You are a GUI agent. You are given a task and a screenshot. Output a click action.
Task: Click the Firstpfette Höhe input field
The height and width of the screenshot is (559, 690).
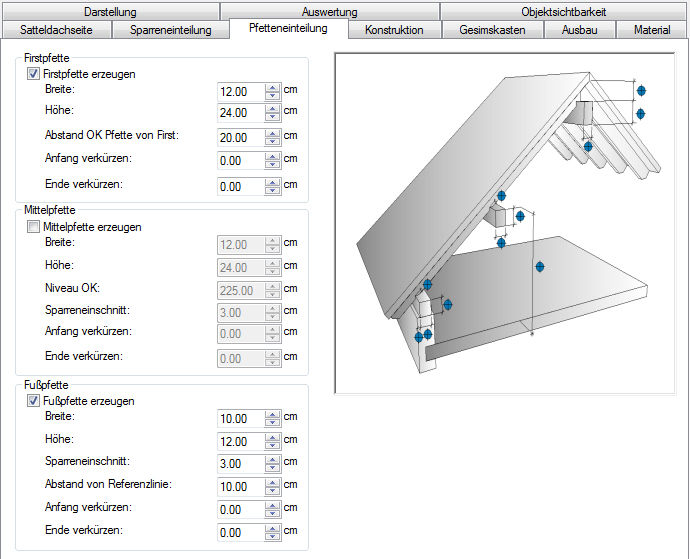[241, 113]
